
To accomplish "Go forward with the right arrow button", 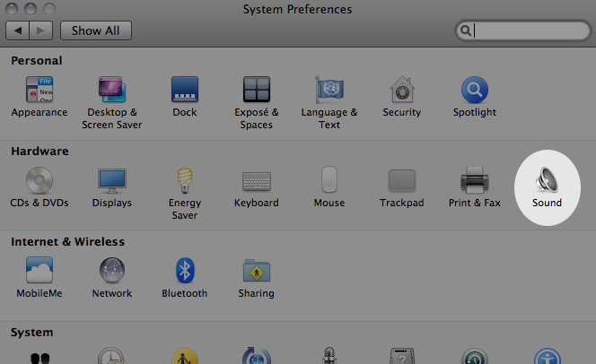I will [40, 30].
